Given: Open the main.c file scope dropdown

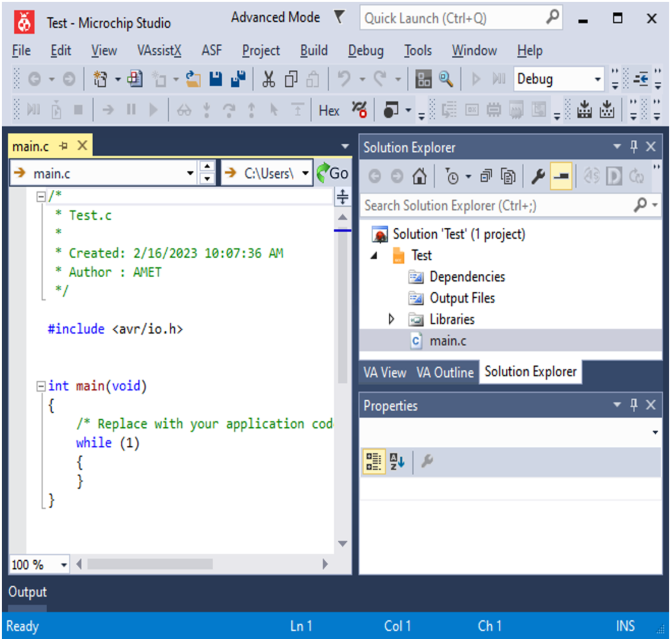Looking at the screenshot, I should [x=190, y=173].
